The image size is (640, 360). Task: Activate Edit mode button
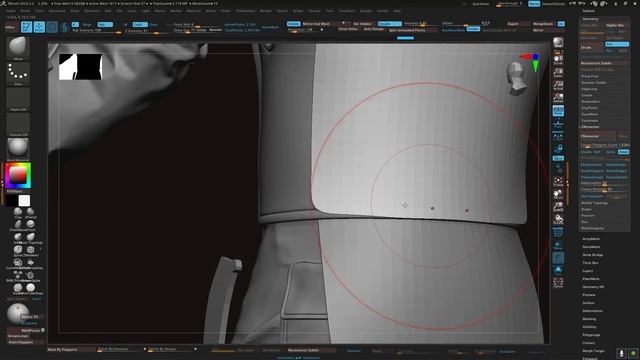tap(27, 27)
